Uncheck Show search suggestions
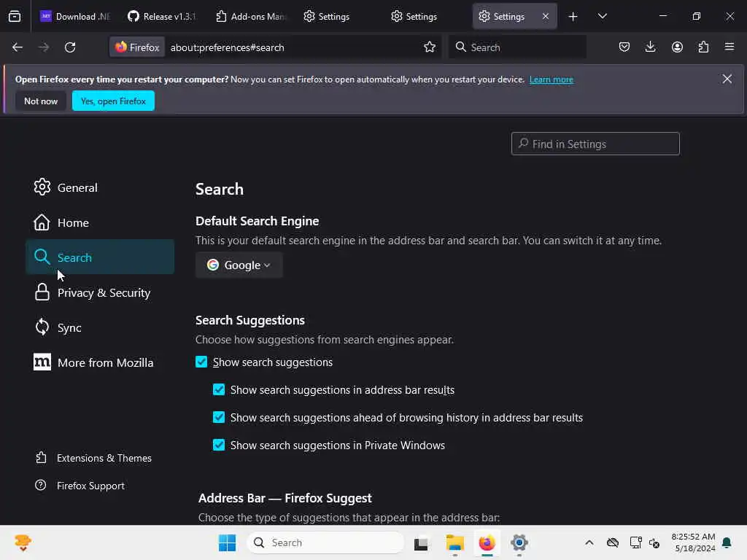This screenshot has width=747, height=560. (x=201, y=362)
